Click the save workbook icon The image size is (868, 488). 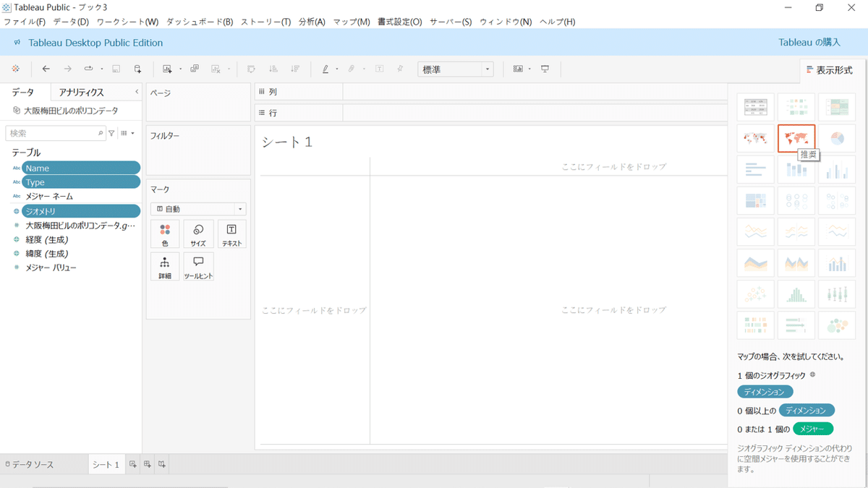(x=116, y=69)
